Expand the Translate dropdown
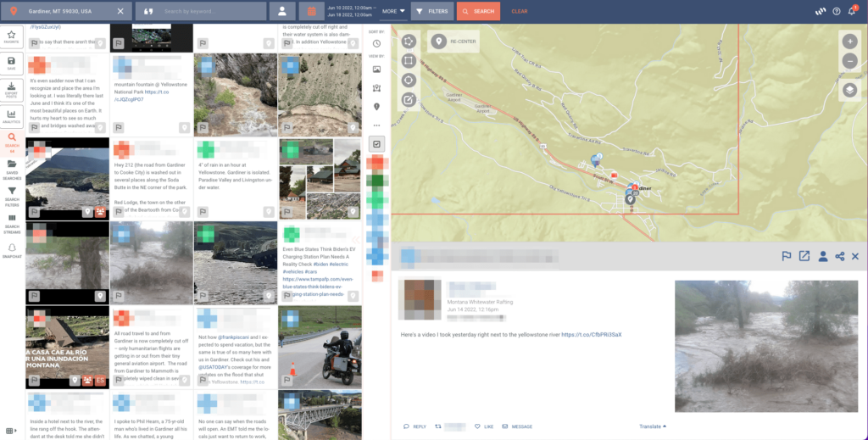This screenshot has width=868, height=440. [x=653, y=426]
